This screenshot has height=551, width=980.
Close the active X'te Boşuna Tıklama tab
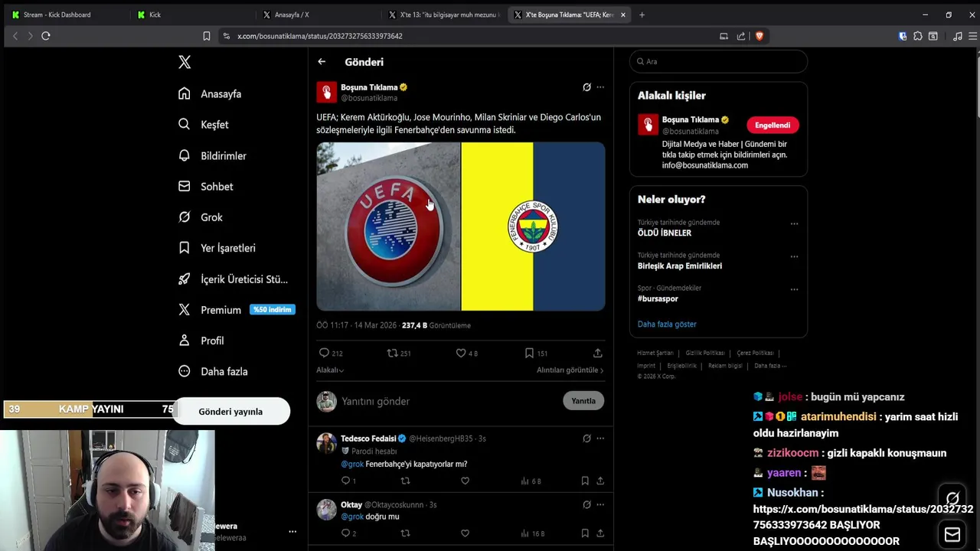pos(623,15)
